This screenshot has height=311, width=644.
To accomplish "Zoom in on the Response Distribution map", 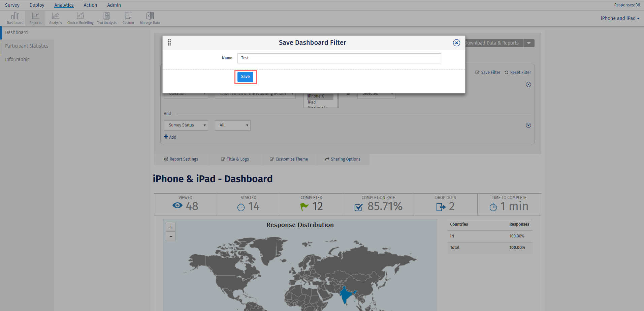I will click(x=170, y=227).
